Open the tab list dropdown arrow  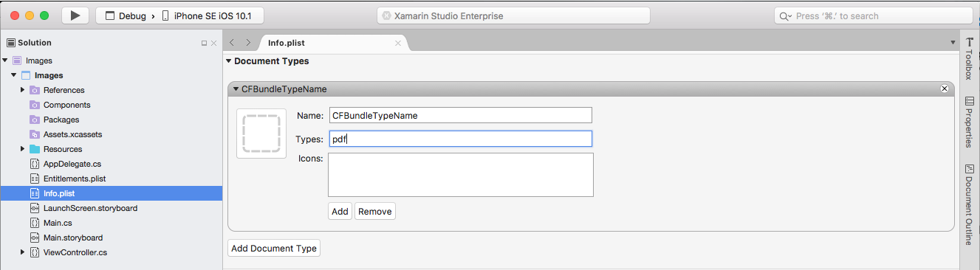[x=953, y=43]
